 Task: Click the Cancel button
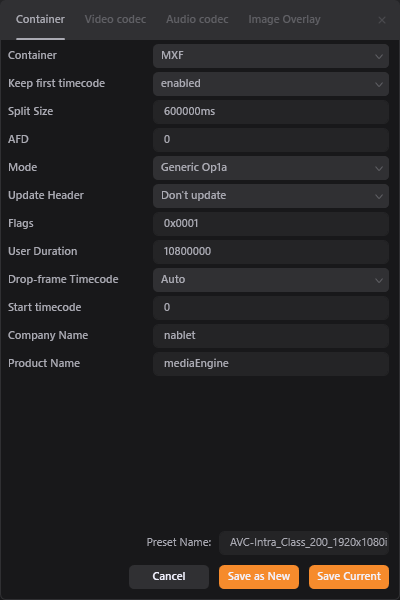pyautogui.click(x=169, y=577)
